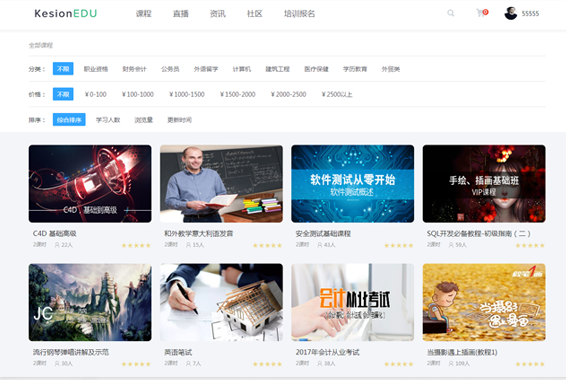Open the 55555 username menu
566x380 pixels.
530,14
